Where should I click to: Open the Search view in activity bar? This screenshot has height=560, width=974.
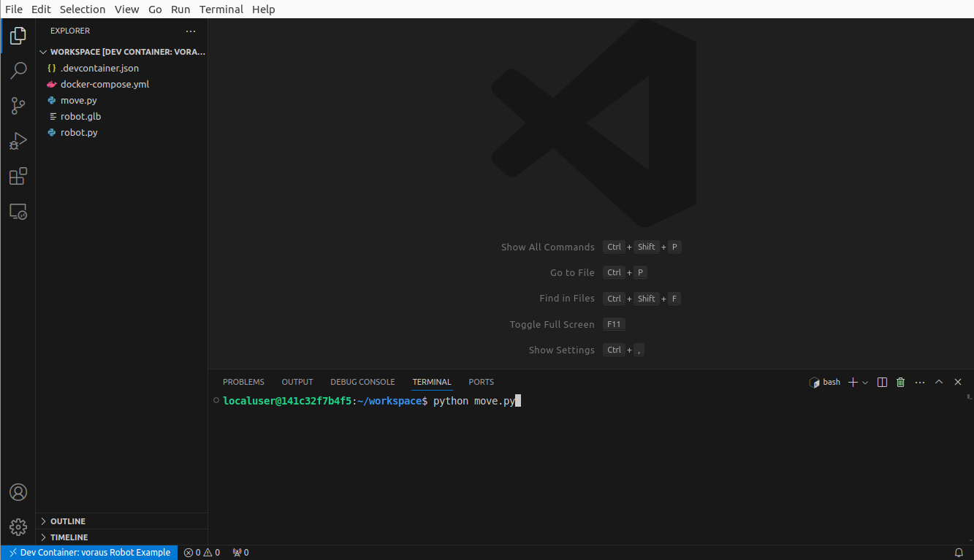[18, 70]
